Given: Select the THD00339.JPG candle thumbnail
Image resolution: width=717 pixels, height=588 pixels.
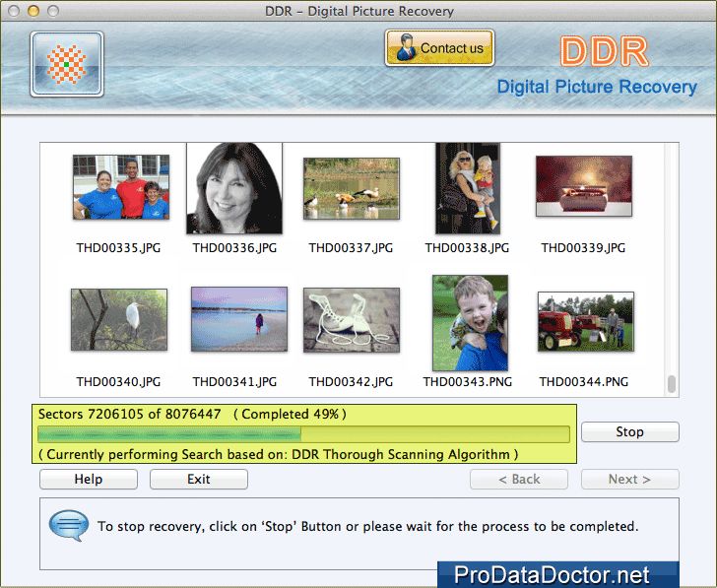Looking at the screenshot, I should 584,186.
